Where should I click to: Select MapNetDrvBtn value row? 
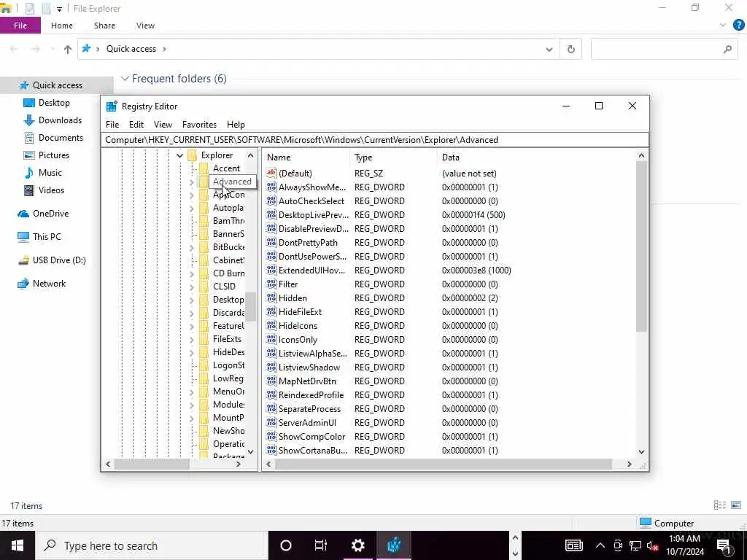coord(449,381)
